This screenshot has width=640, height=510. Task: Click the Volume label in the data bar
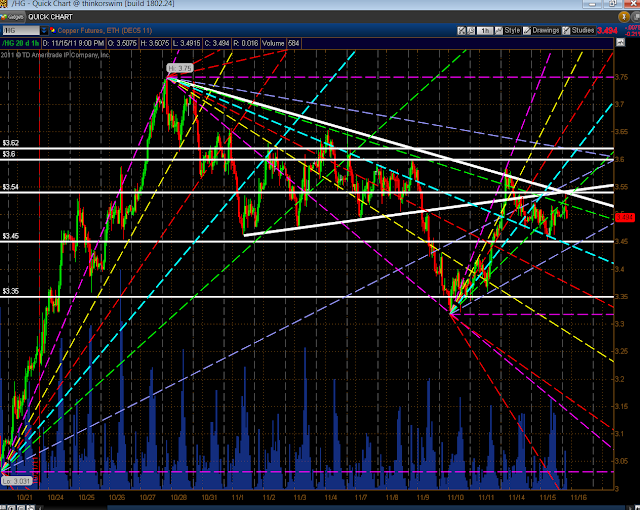point(273,43)
